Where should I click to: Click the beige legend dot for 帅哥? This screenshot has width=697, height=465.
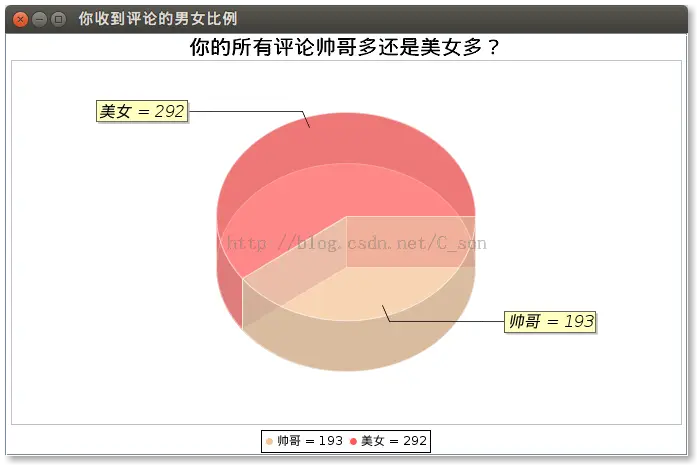(269, 441)
